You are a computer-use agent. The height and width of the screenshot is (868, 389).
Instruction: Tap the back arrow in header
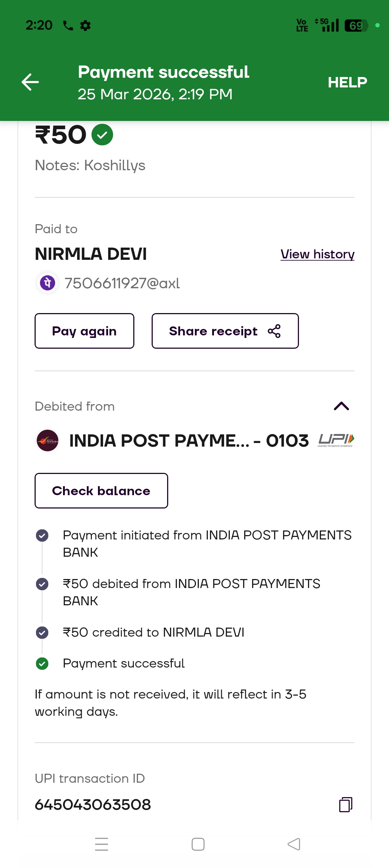[30, 82]
